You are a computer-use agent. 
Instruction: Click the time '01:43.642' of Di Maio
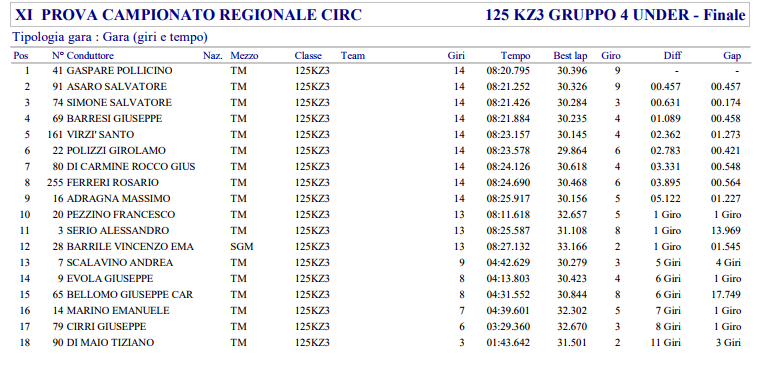click(x=508, y=343)
